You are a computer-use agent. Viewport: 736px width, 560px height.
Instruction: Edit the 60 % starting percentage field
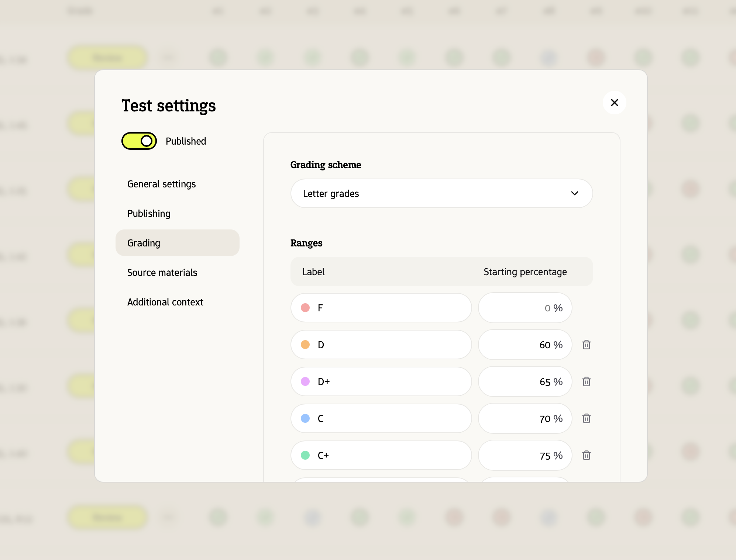tap(524, 345)
